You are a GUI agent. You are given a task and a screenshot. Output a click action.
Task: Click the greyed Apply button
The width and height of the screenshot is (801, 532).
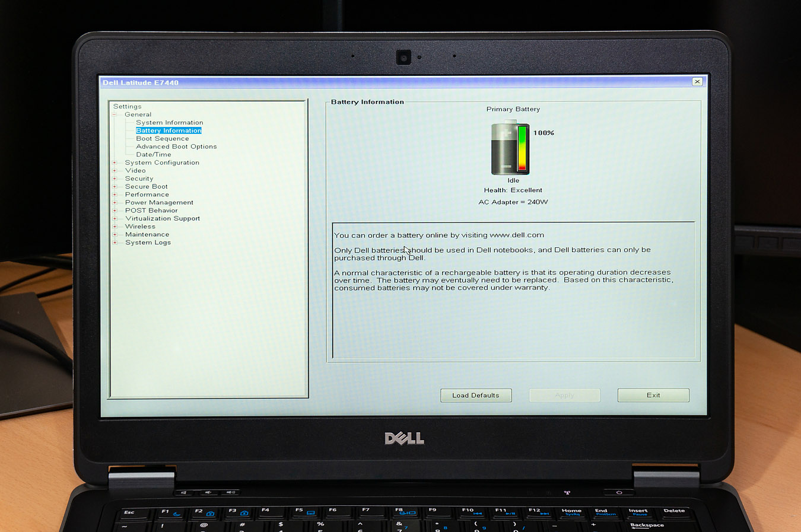click(564, 396)
